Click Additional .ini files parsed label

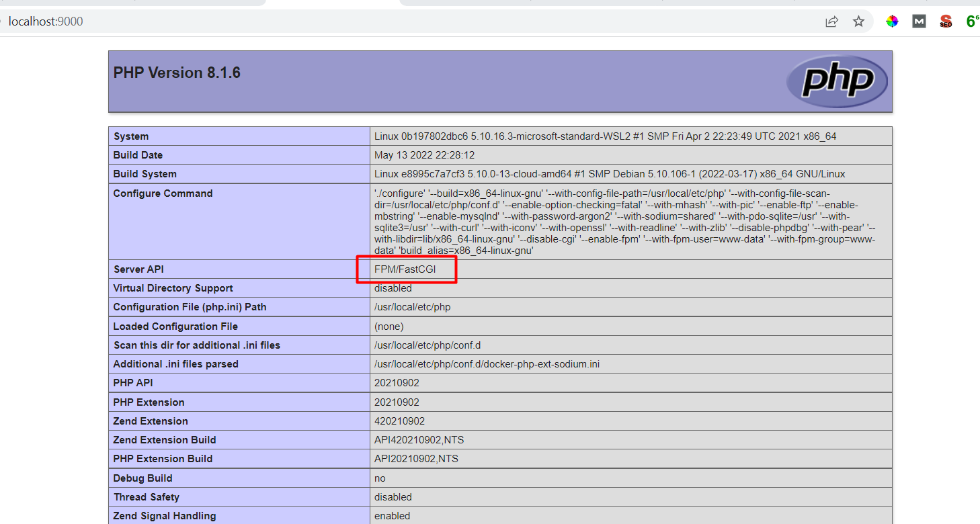coord(176,364)
